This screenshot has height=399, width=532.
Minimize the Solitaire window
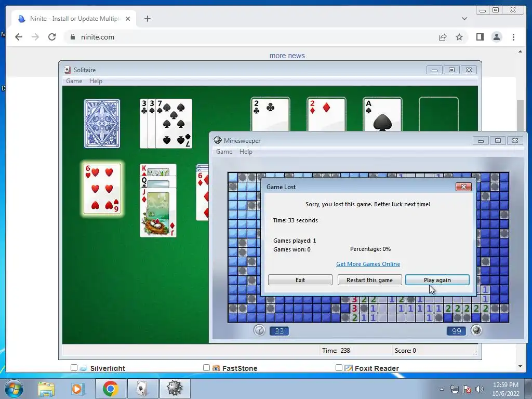point(434,70)
